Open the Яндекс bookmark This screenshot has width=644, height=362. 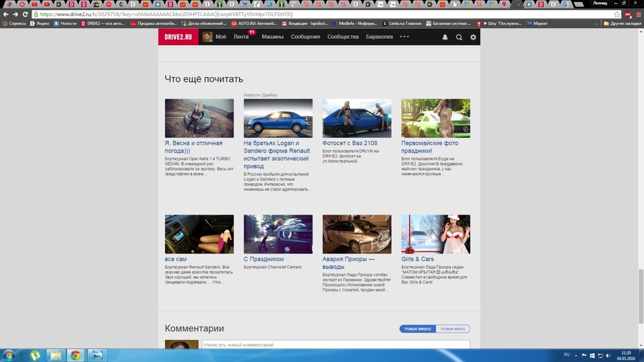[40, 23]
